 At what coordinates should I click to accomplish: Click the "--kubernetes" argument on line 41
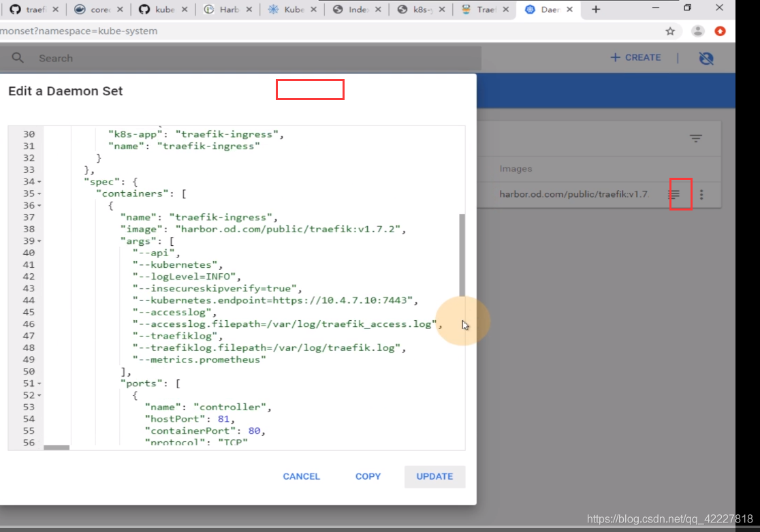[x=175, y=265]
